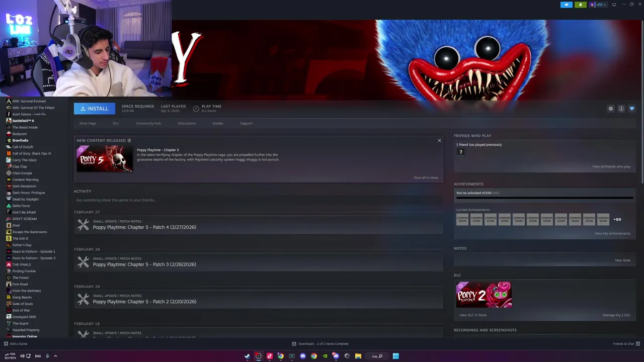Select Battlefield 6 in library list
The height and width of the screenshot is (362, 644).
click(23, 121)
